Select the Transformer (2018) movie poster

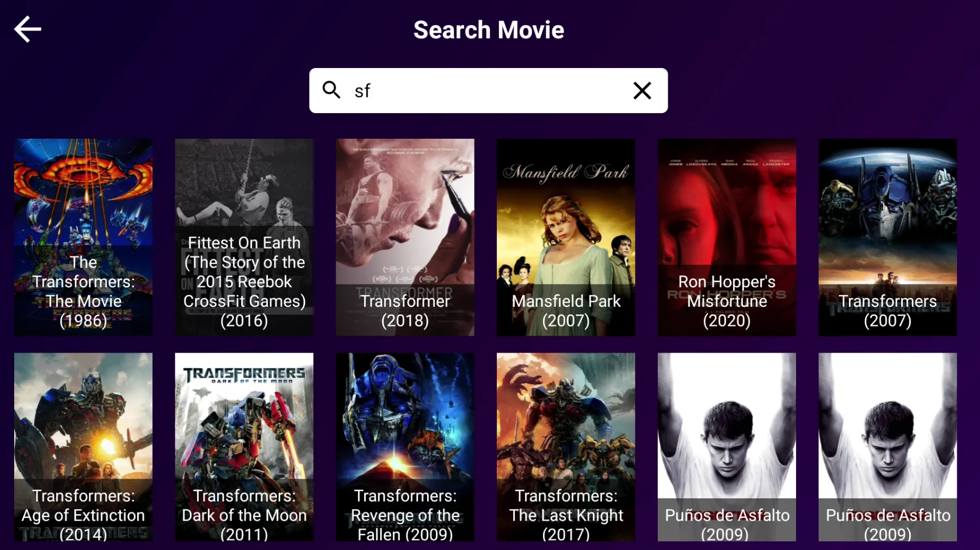[405, 237]
